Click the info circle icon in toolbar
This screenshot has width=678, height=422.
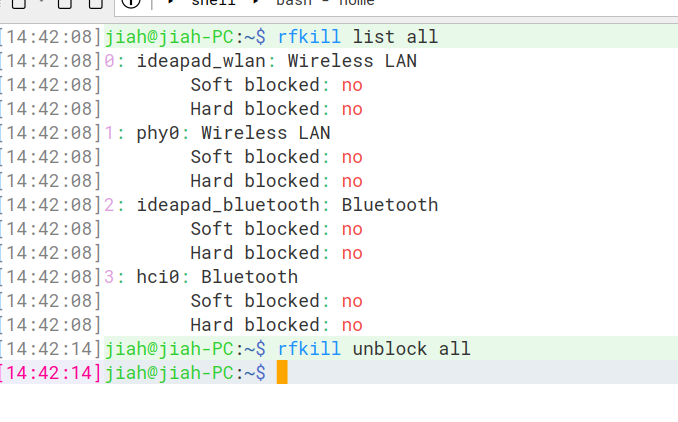coord(131,4)
